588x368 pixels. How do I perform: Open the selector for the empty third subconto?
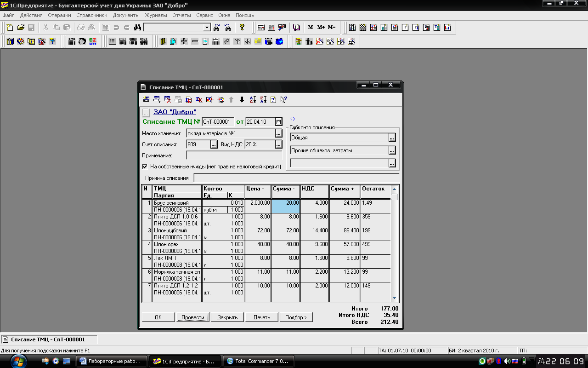pos(392,163)
